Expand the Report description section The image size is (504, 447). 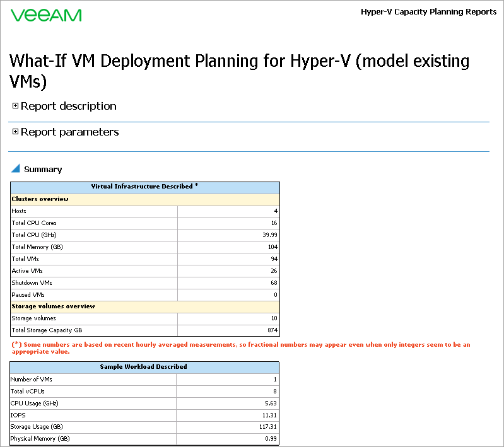[15, 106]
